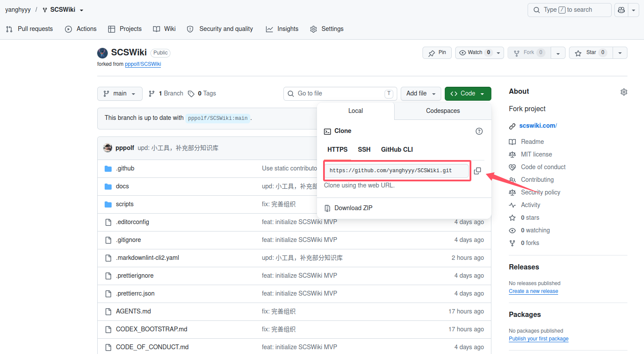Click the eye icon beside 0 watching
The image size is (644, 354).
[x=512, y=231]
